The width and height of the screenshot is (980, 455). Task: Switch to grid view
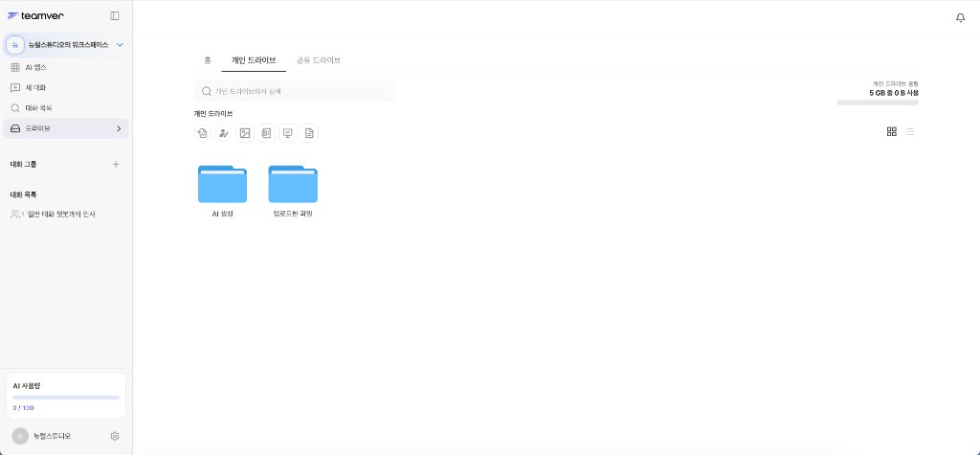(892, 131)
